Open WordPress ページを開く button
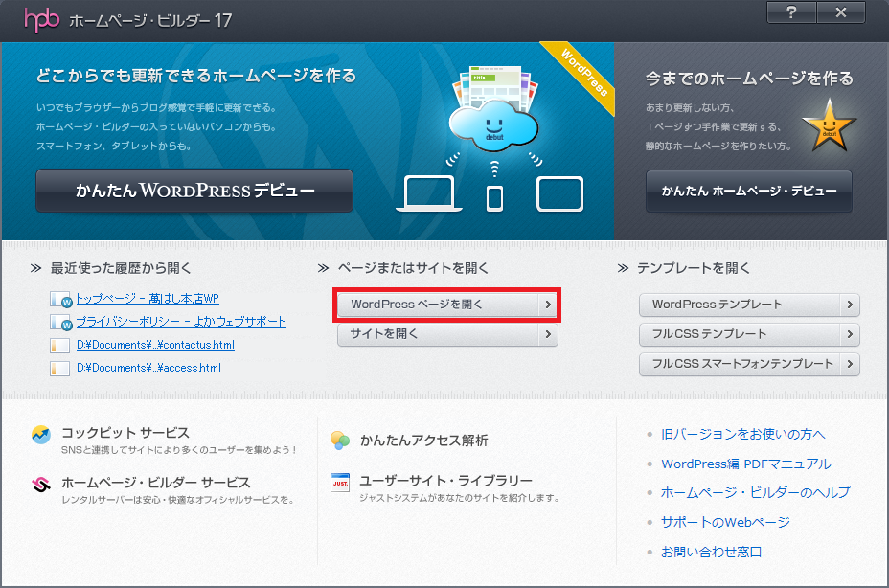Screen dimensions: 889x588 click(448, 305)
